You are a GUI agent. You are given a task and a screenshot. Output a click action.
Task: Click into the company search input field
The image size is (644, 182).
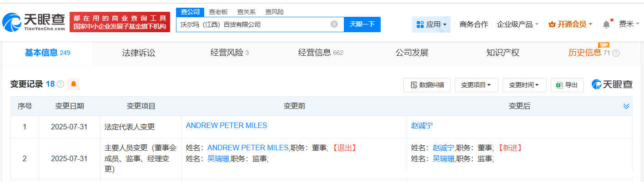coord(252,25)
